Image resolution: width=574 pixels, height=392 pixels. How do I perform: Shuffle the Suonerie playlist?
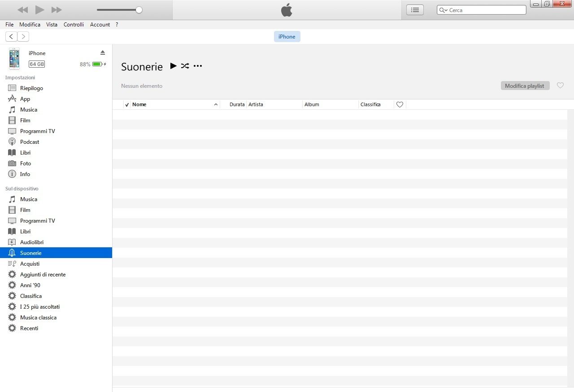click(x=185, y=66)
